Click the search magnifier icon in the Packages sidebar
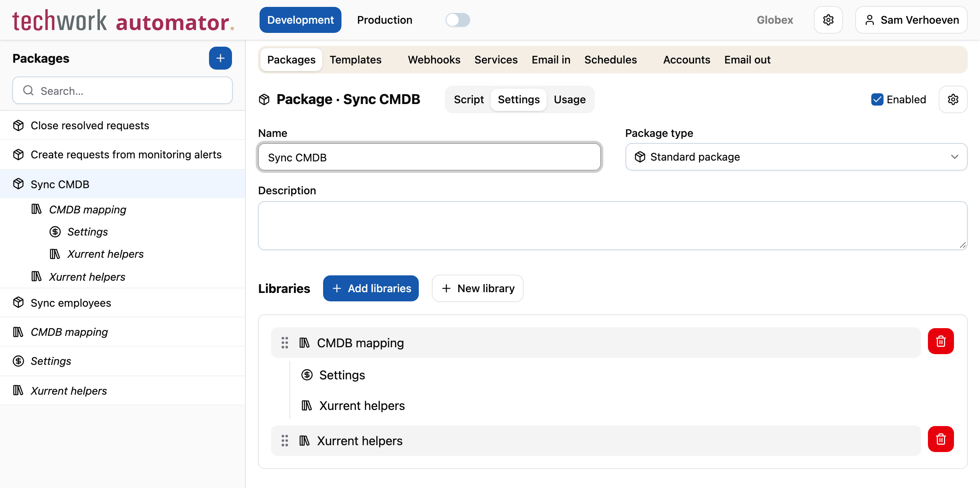 pyautogui.click(x=28, y=91)
